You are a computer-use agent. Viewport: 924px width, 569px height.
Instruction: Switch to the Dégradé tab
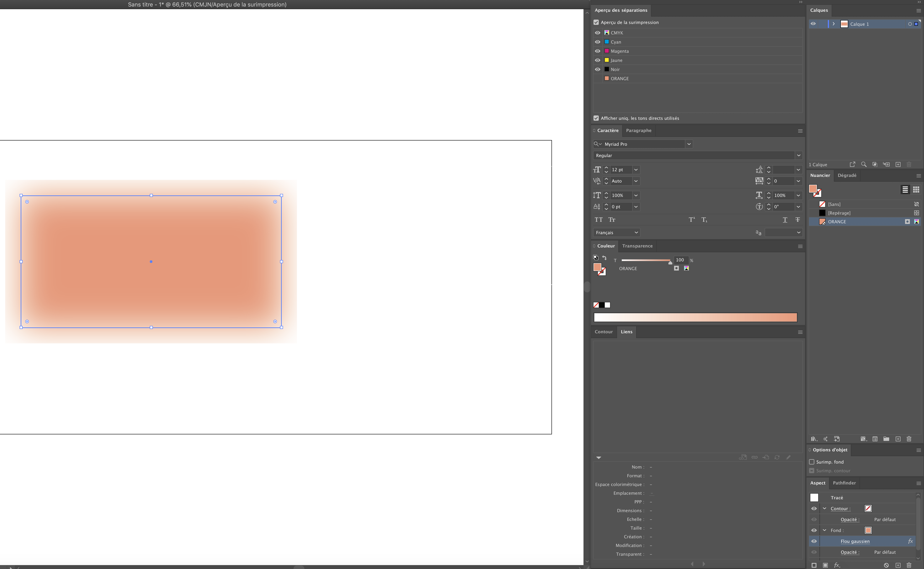(847, 175)
